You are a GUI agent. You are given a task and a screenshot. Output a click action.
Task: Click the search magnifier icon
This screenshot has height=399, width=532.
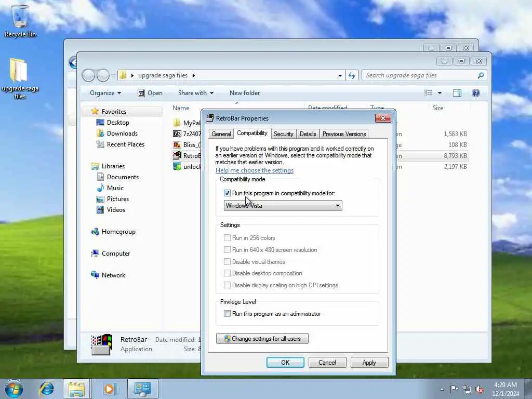click(481, 75)
